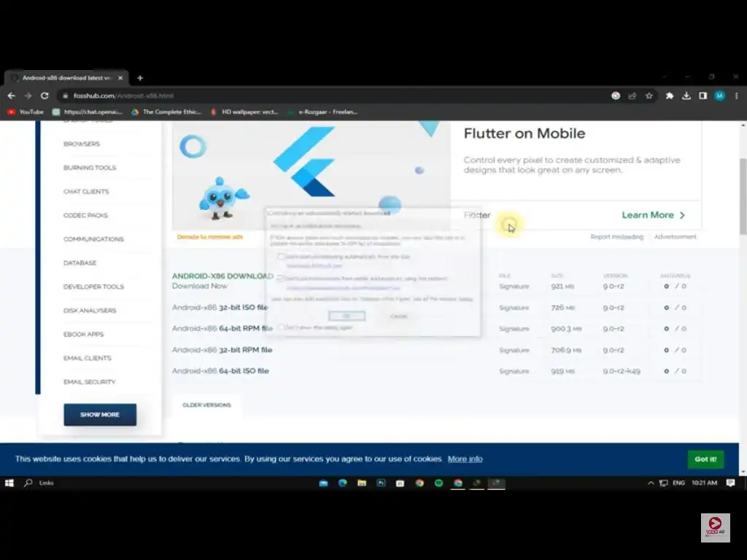Open File Explorer from taskbar

362,483
